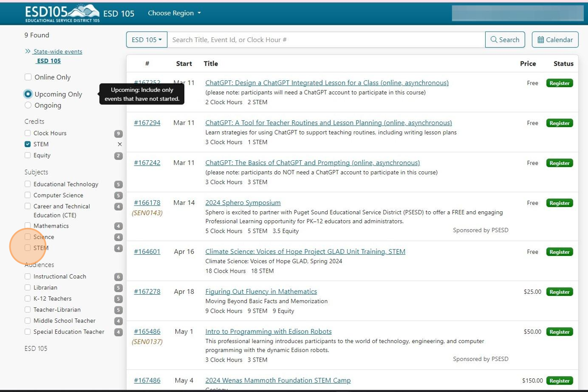Register for Wenas Mammoth STEM Camp

click(x=560, y=381)
